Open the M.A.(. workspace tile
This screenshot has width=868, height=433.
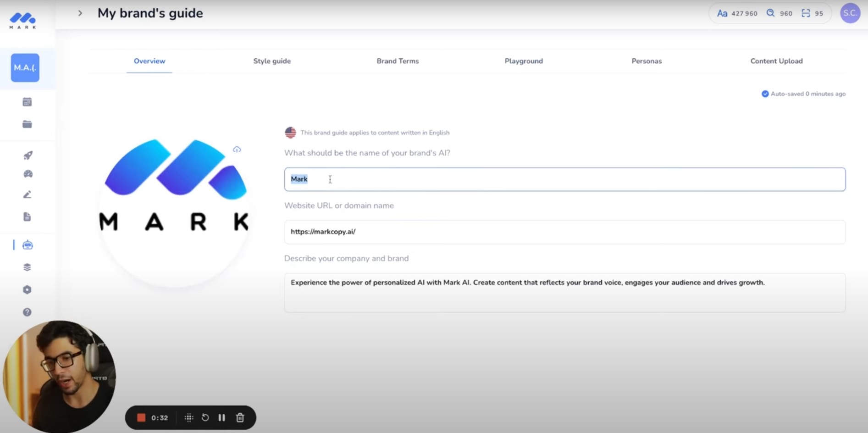(25, 67)
